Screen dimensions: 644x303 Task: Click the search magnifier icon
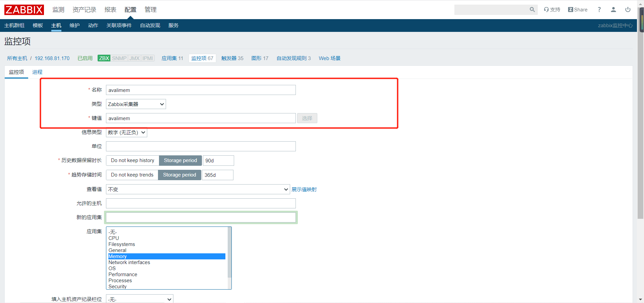pyautogui.click(x=532, y=10)
